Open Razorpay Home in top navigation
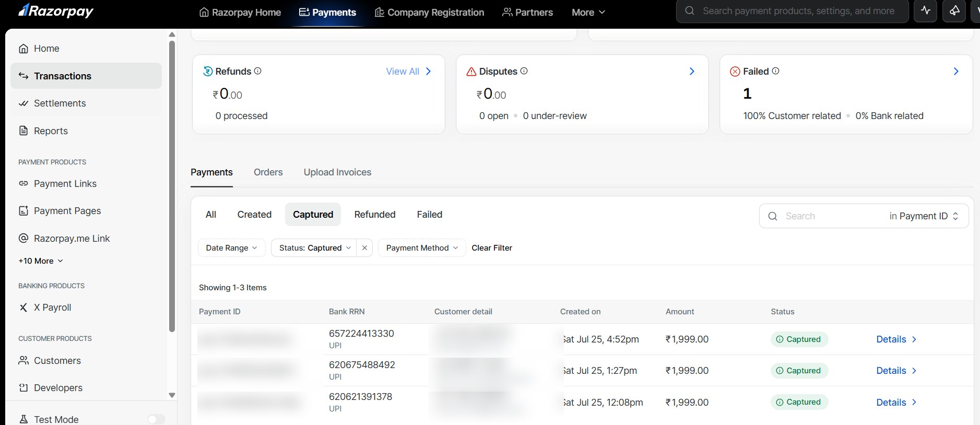Viewport: 980px width, 425px height. tap(240, 13)
